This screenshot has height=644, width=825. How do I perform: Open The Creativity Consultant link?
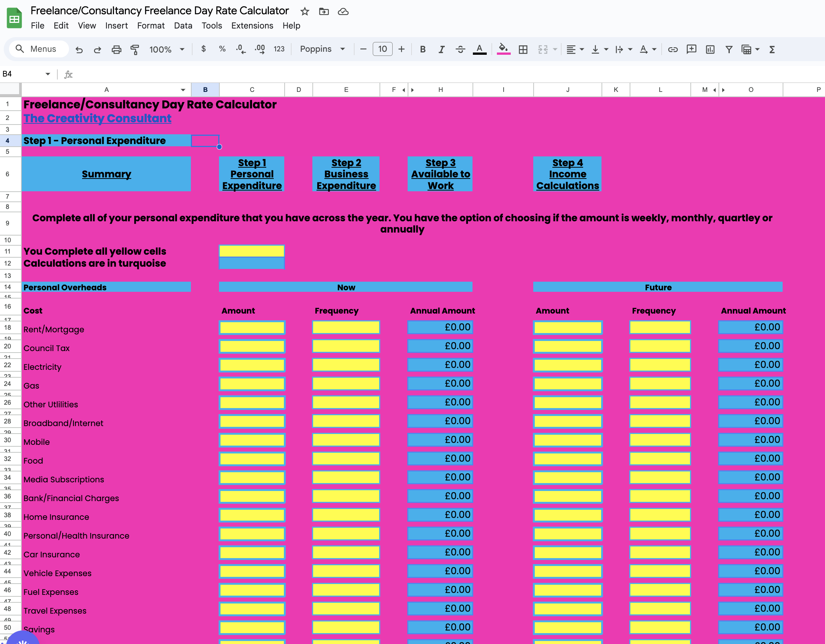97,118
